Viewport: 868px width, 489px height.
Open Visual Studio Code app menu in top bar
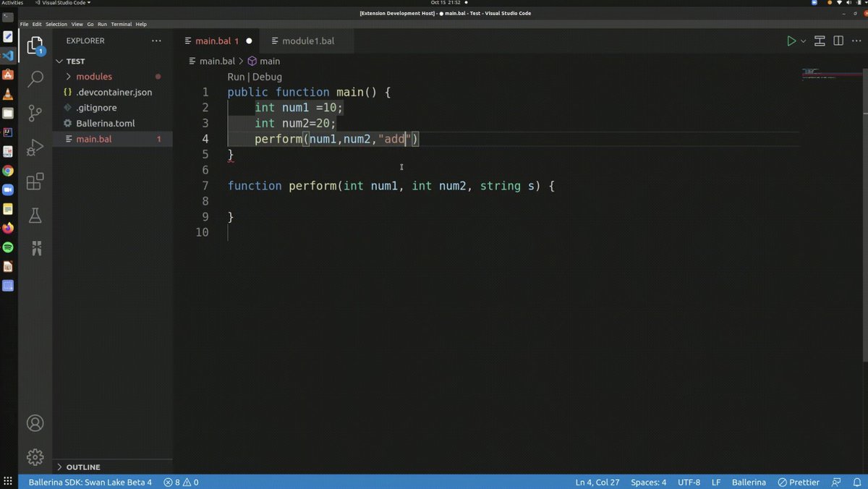click(64, 3)
